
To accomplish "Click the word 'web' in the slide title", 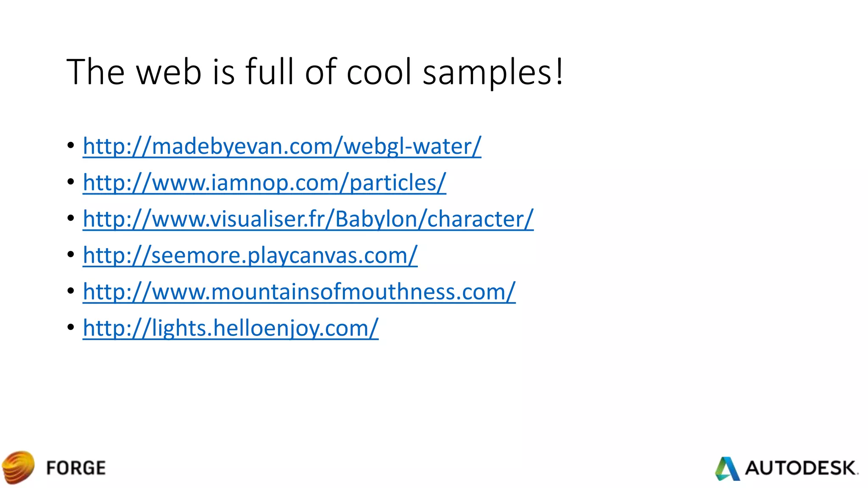I will point(169,72).
